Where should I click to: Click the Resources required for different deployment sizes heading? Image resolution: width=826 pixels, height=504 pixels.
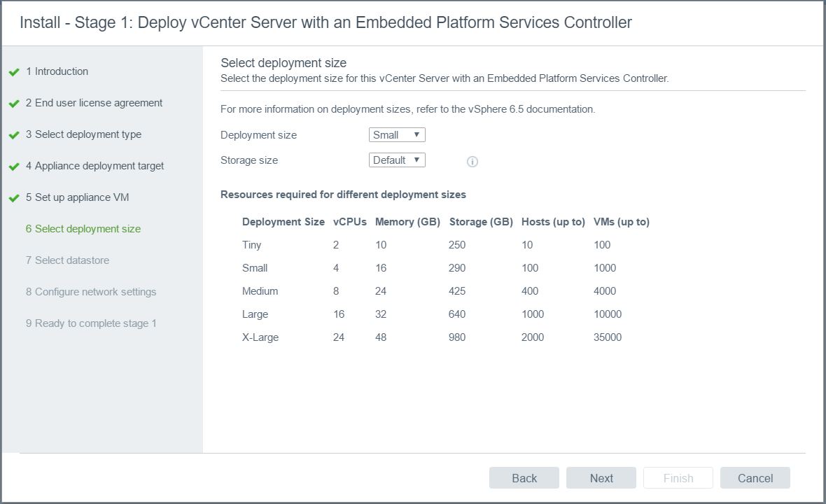click(x=343, y=195)
